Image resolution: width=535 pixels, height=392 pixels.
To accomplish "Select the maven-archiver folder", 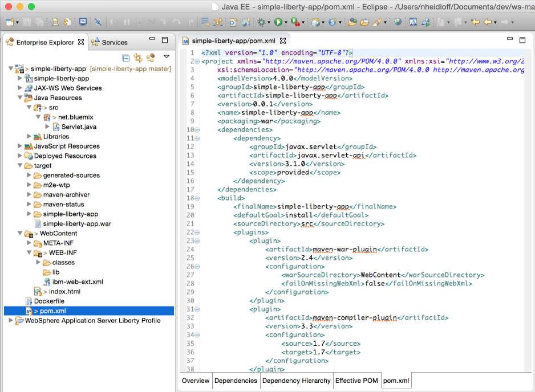I will (66, 195).
